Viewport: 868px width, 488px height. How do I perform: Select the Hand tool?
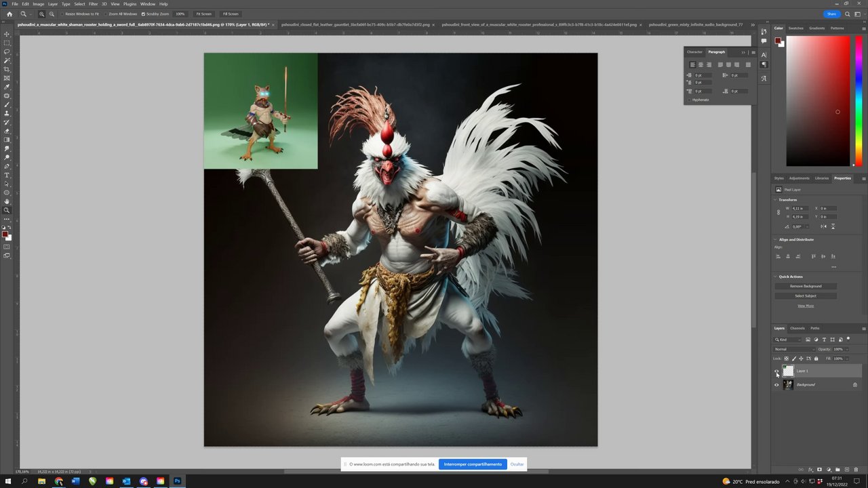pos(7,201)
